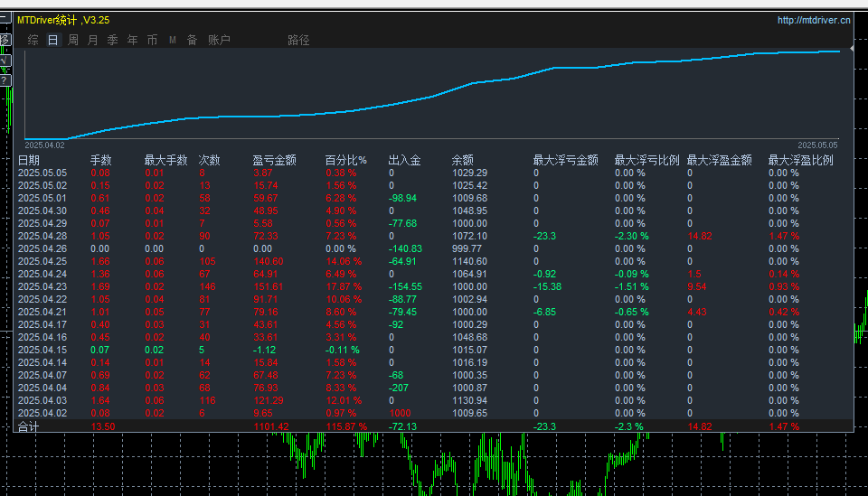Image resolution: width=868 pixels, height=496 pixels.
Task: Select the 币 currency statistics tab
Action: coord(152,40)
